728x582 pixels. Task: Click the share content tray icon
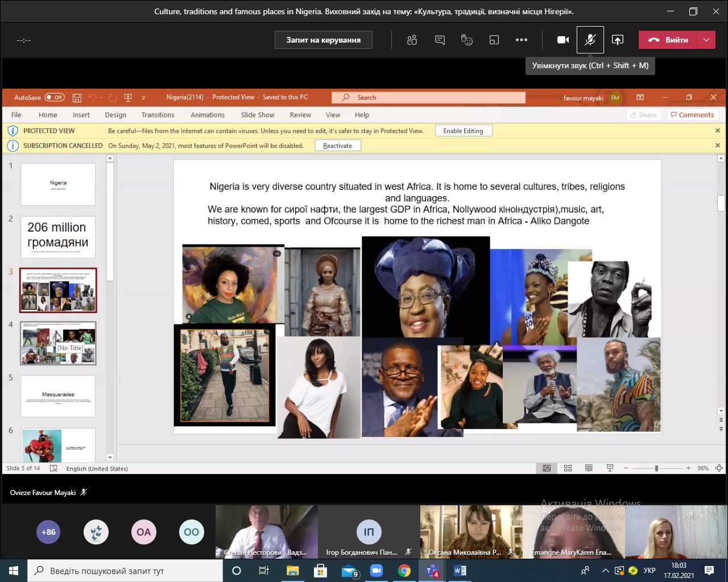click(x=618, y=40)
